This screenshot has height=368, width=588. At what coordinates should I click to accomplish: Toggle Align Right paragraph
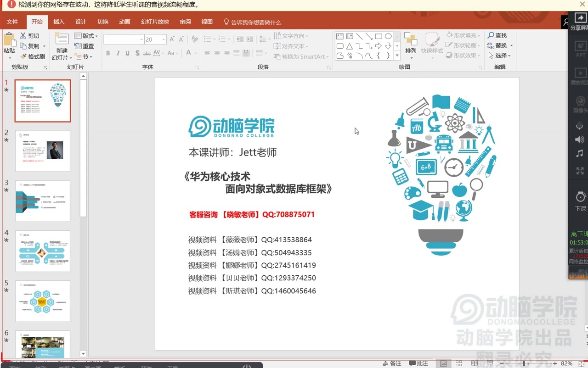tap(226, 53)
